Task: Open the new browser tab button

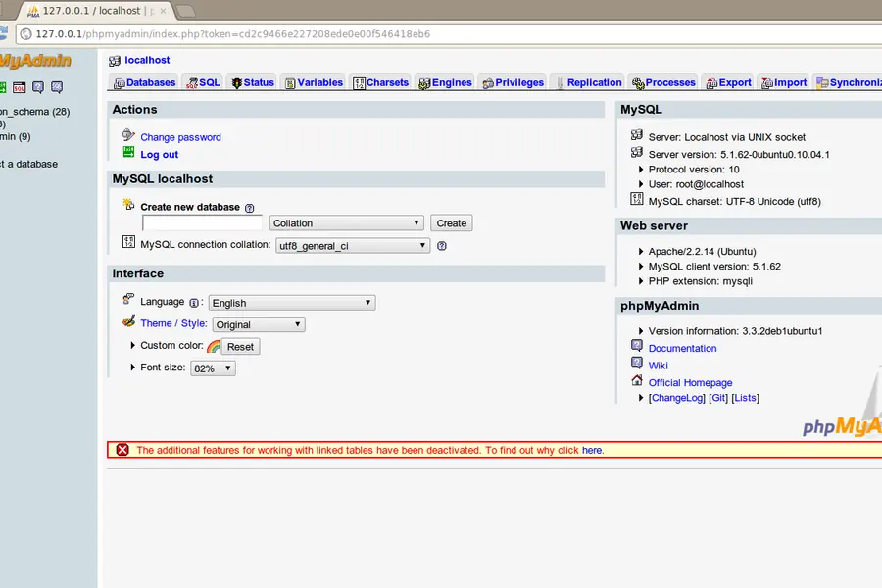Action: click(185, 11)
